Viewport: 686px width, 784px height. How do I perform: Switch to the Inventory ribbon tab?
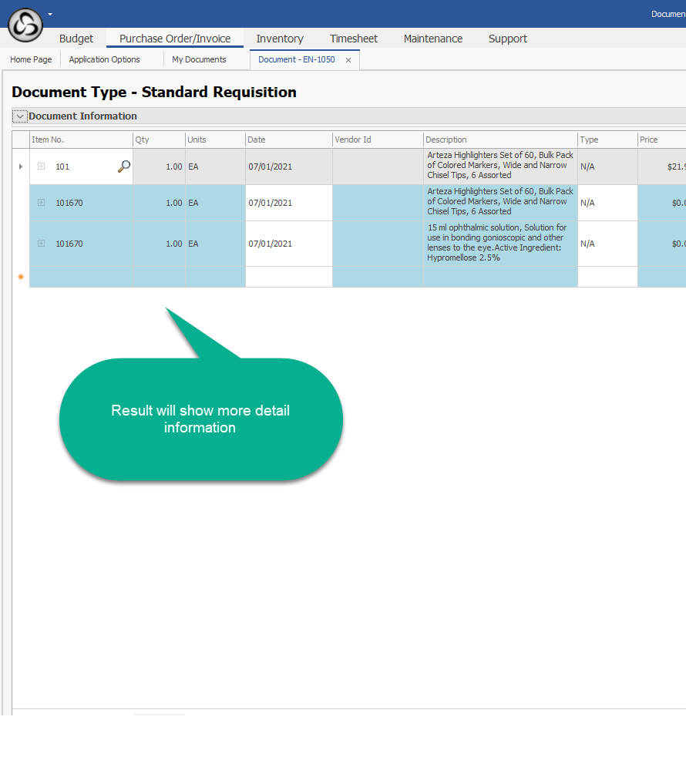(x=280, y=39)
